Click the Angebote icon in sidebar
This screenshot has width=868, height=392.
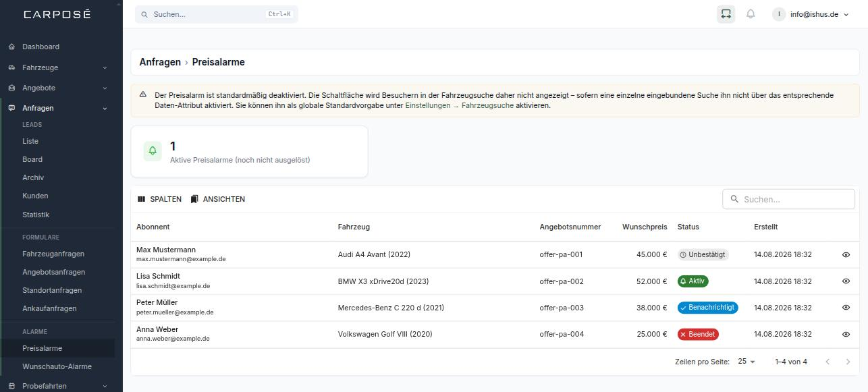tap(11, 88)
